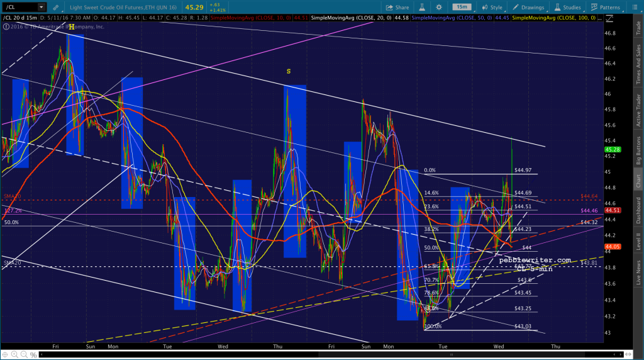Screen dimensions: 644x360
Task: Open chart settings gear icon
Action: pos(438,8)
